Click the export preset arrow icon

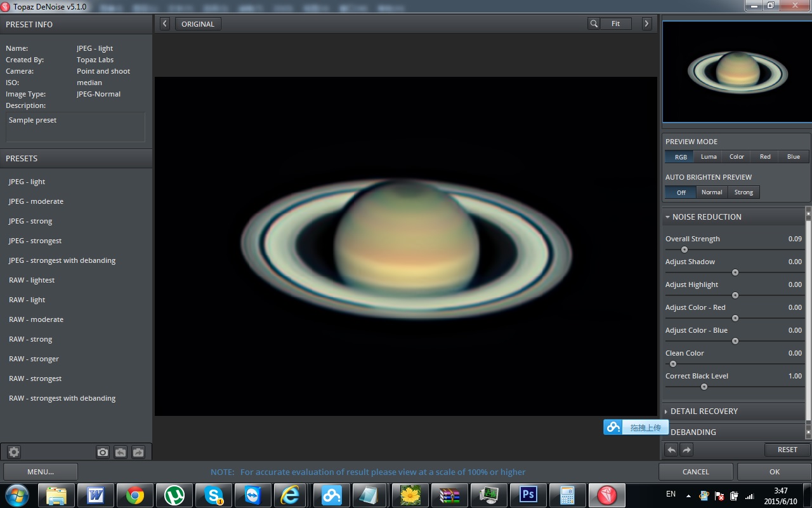(x=138, y=452)
